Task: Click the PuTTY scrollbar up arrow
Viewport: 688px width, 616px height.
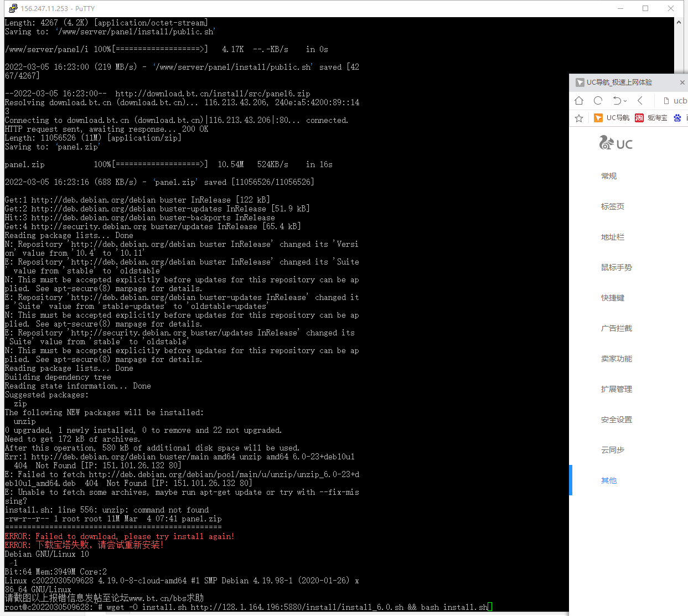Action: (x=679, y=23)
